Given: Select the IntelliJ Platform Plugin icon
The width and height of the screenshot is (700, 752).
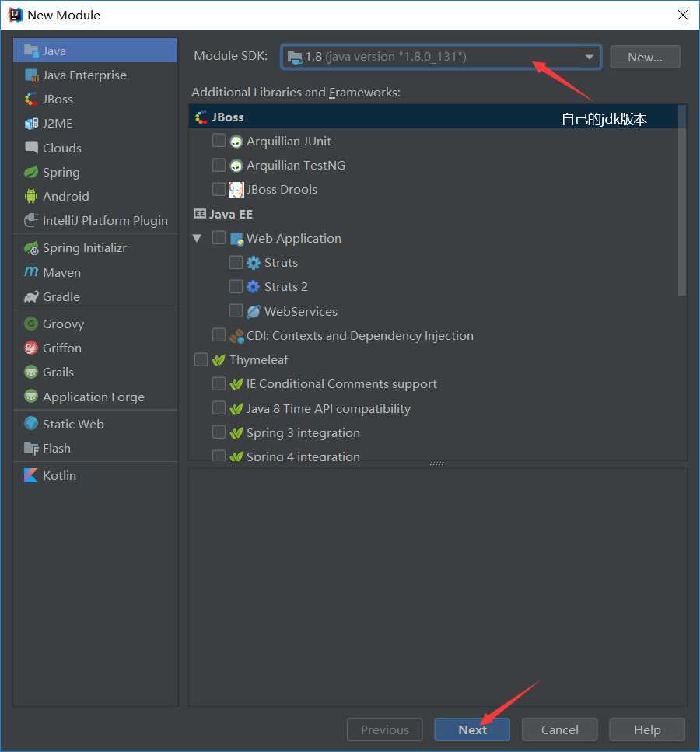Looking at the screenshot, I should pyautogui.click(x=31, y=220).
